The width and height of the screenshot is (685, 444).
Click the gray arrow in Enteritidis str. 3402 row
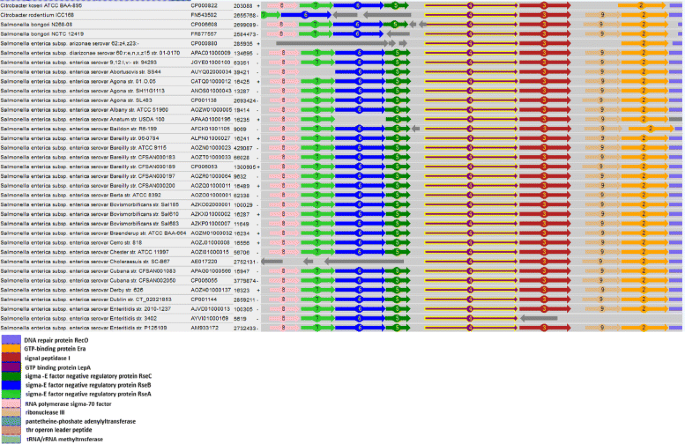(539, 318)
